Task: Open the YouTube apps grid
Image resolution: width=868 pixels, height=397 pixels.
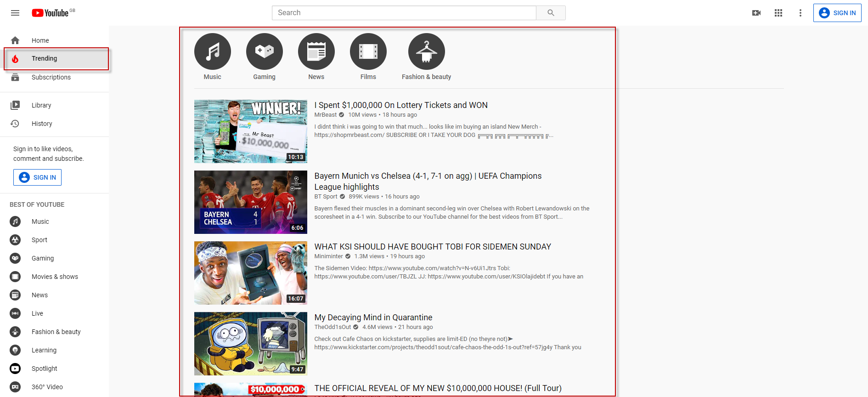Action: pyautogui.click(x=778, y=13)
